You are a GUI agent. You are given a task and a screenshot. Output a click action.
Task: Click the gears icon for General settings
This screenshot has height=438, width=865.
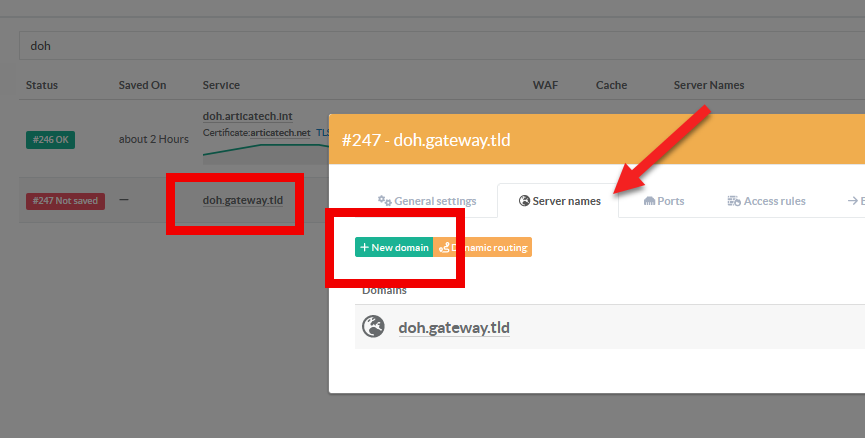[384, 201]
